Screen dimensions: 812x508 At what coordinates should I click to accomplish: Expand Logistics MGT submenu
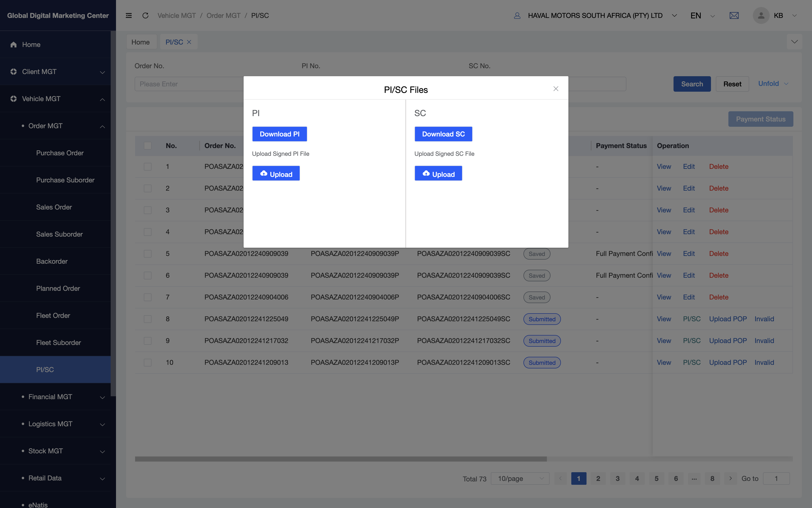[x=102, y=425]
